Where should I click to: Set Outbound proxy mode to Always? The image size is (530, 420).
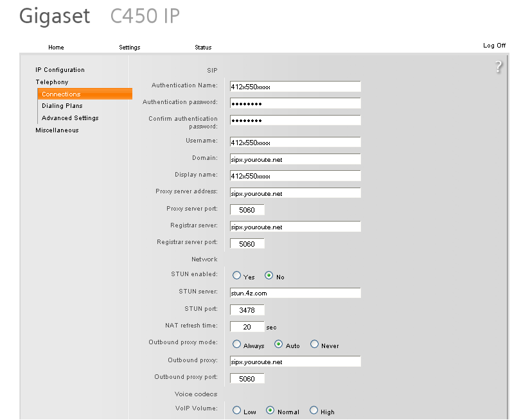click(236, 344)
